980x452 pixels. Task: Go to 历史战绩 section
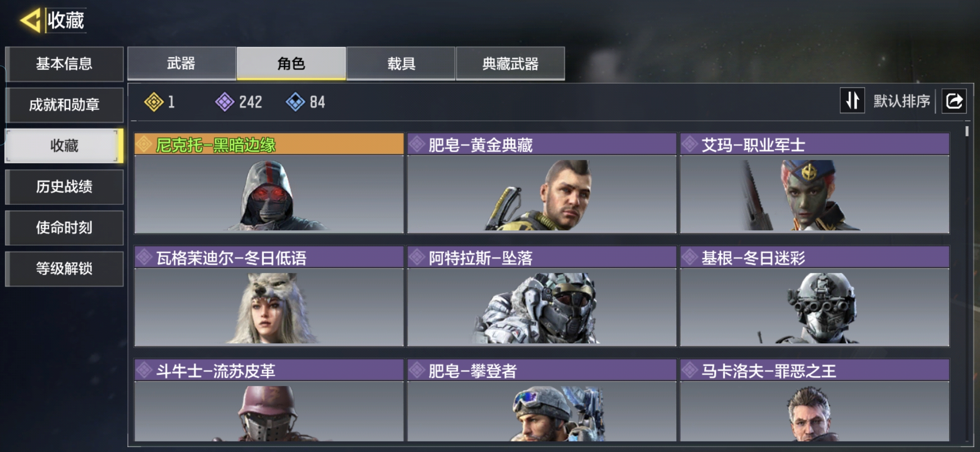[64, 187]
